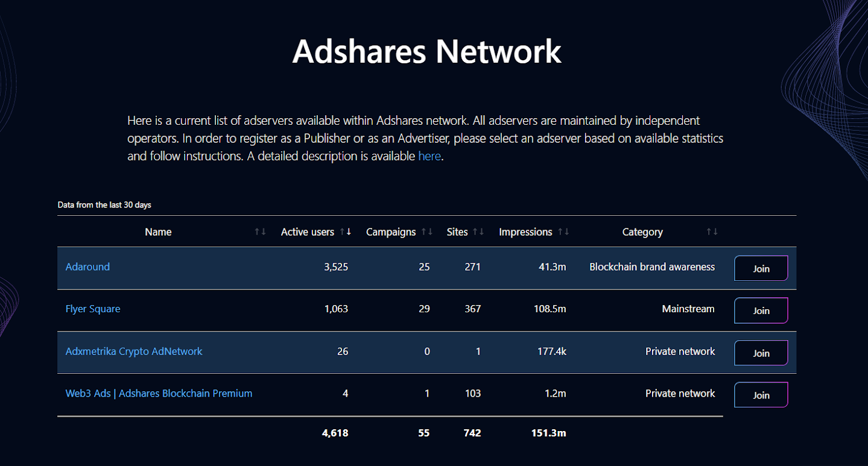Click Web3 Ads' 103 sites value
This screenshot has width=868, height=466.
pyautogui.click(x=473, y=393)
